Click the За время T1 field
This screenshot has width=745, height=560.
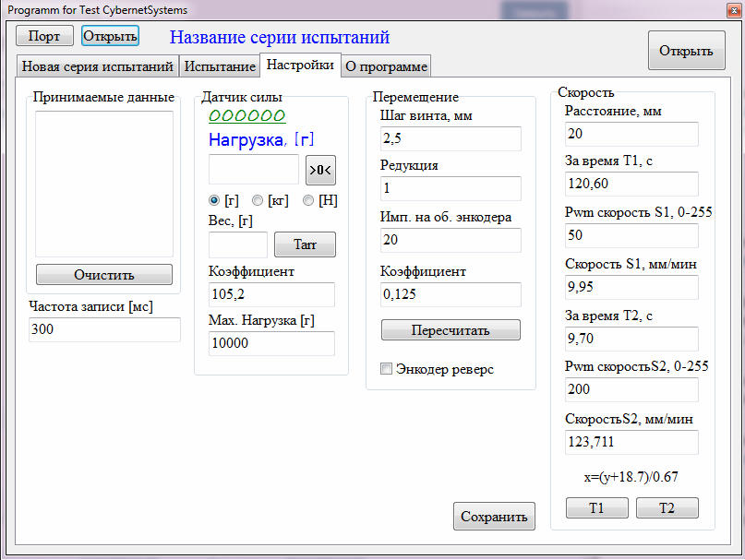click(632, 184)
